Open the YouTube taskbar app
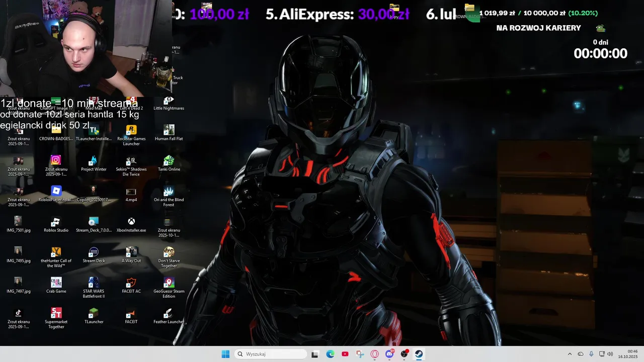The height and width of the screenshot is (362, 644). [x=345, y=354]
